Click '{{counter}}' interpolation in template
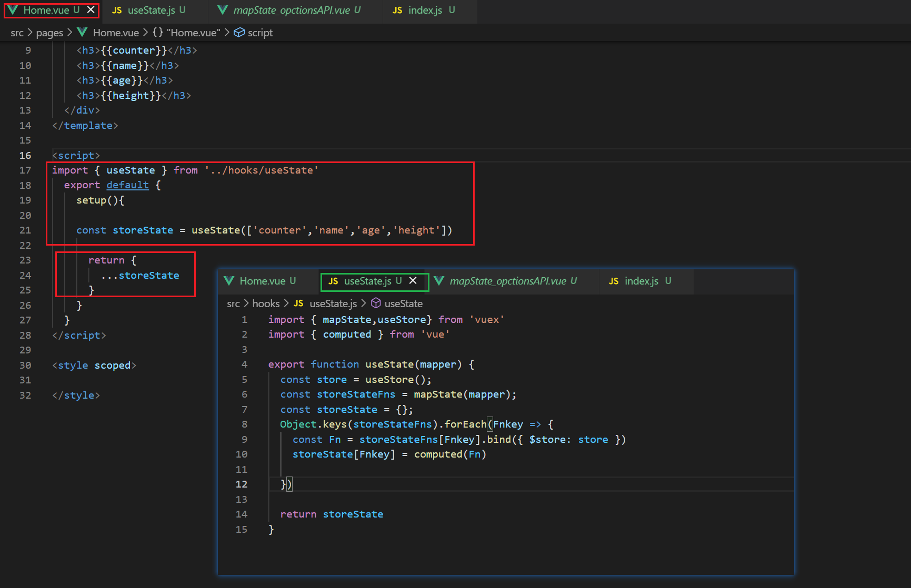911x588 pixels. 134,50
